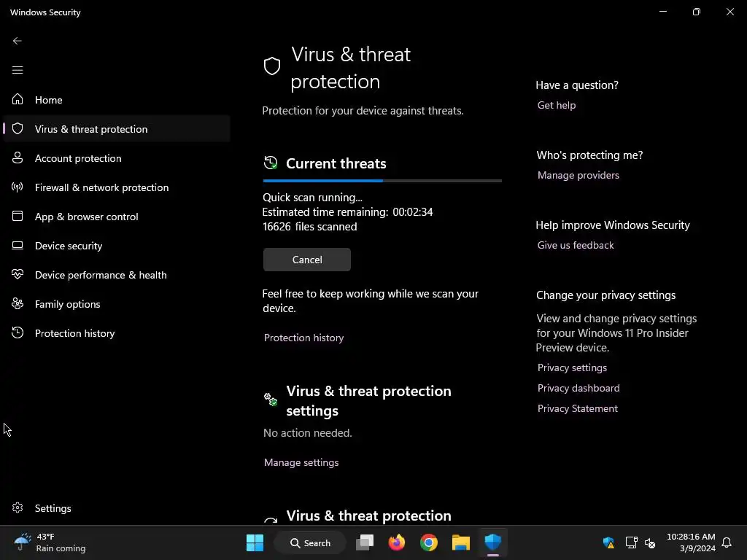The height and width of the screenshot is (560, 747).
Task: Click the Device security laptop icon
Action: (x=18, y=246)
